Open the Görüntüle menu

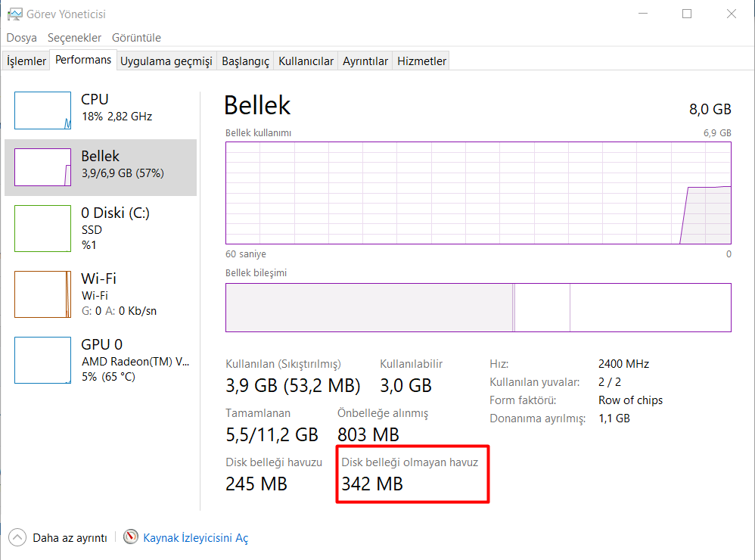tap(136, 38)
